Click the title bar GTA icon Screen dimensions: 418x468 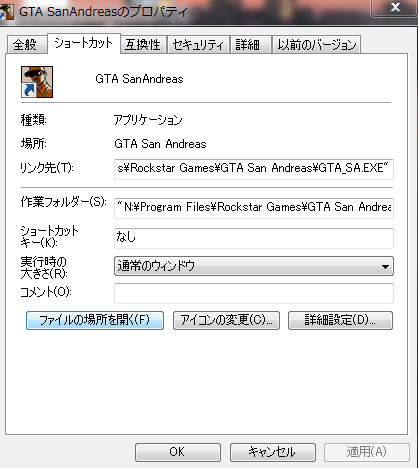6,12
